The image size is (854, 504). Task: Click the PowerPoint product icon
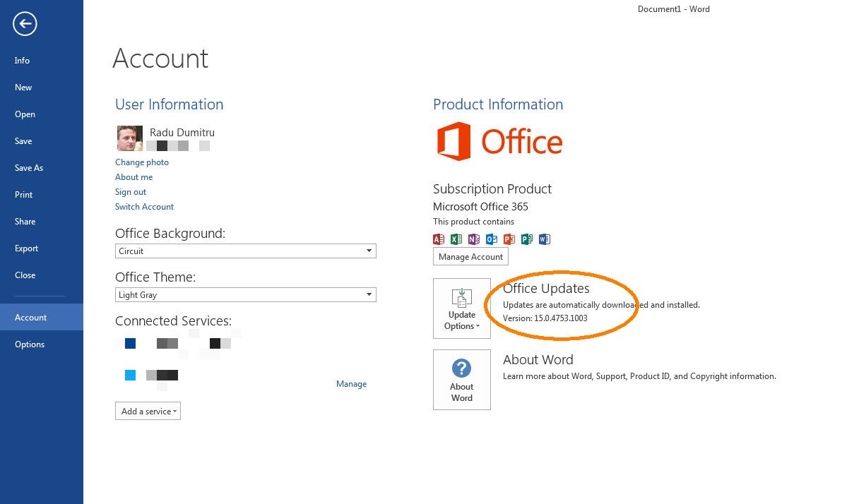(509, 239)
